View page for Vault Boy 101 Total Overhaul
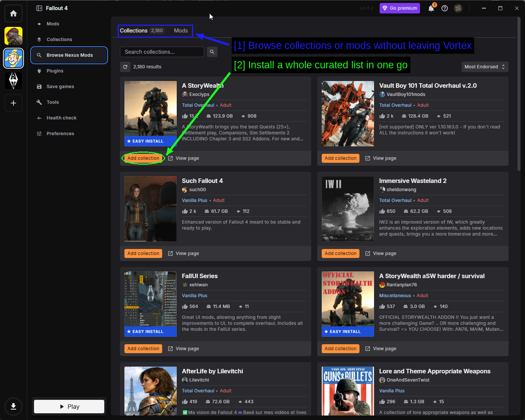525x420 pixels. (x=381, y=158)
